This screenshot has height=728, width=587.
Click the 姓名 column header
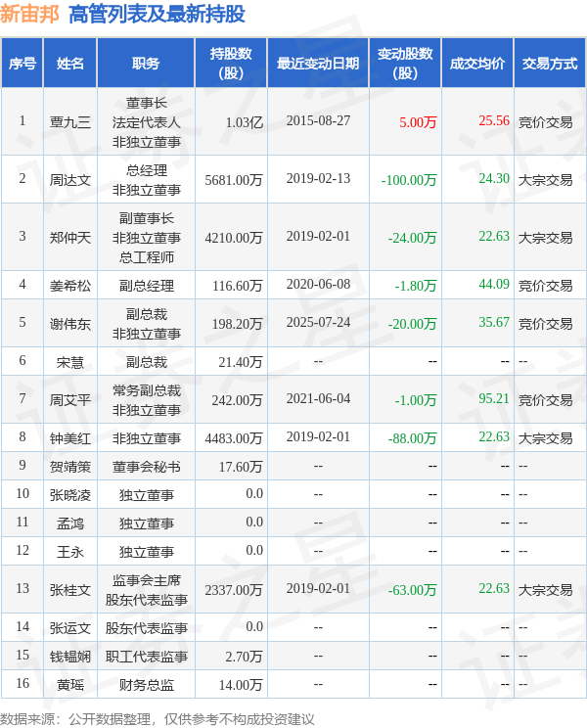70,64
